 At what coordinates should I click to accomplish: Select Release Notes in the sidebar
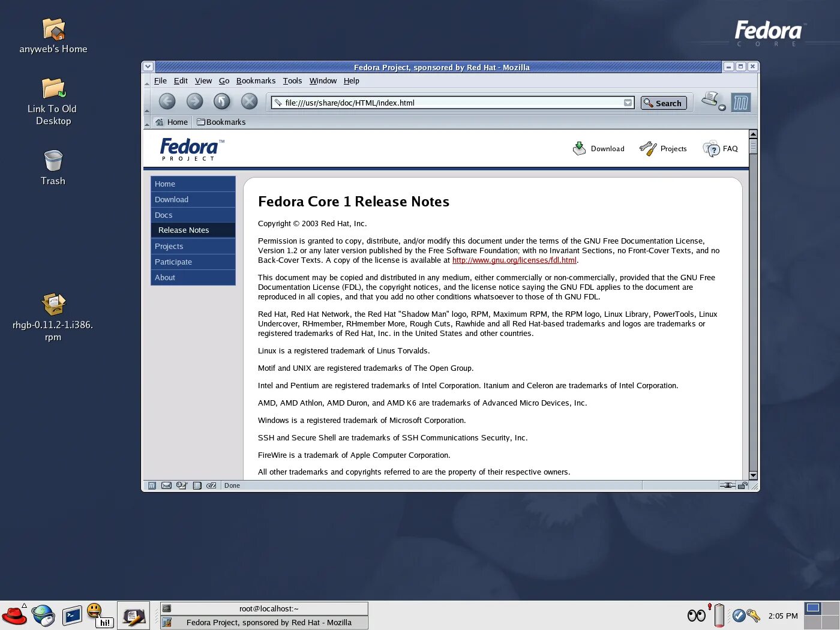pos(193,230)
